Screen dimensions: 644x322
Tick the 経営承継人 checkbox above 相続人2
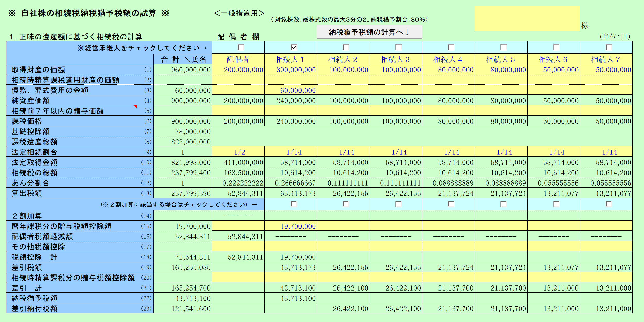click(x=346, y=47)
